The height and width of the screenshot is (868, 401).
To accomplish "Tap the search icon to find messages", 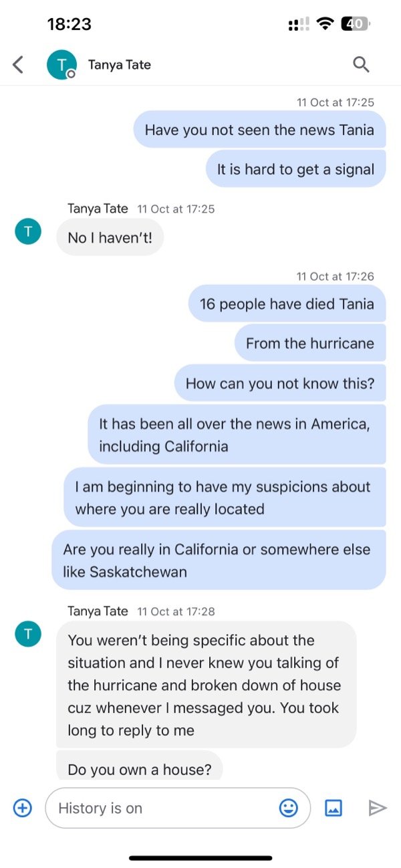I will pyautogui.click(x=361, y=64).
